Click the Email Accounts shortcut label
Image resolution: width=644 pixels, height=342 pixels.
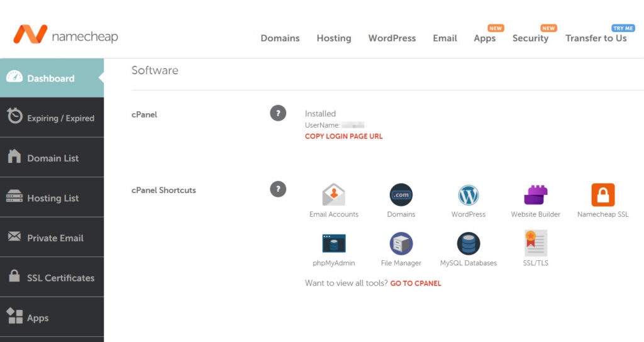click(x=334, y=214)
